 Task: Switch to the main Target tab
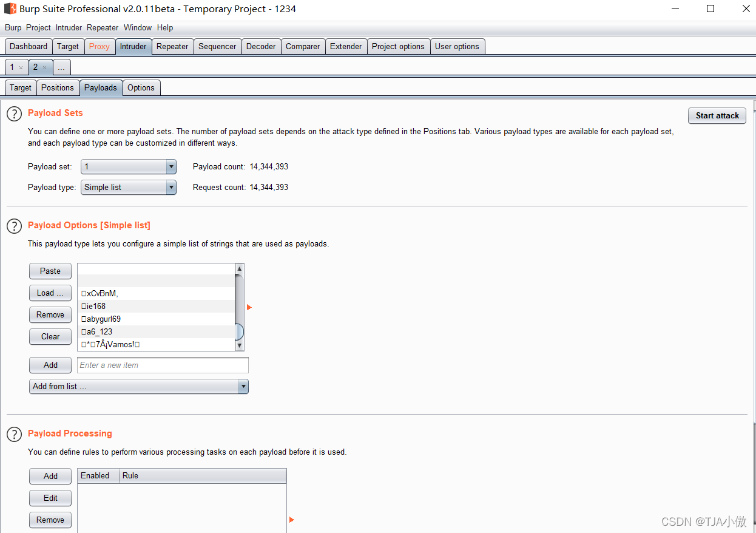[68, 46]
